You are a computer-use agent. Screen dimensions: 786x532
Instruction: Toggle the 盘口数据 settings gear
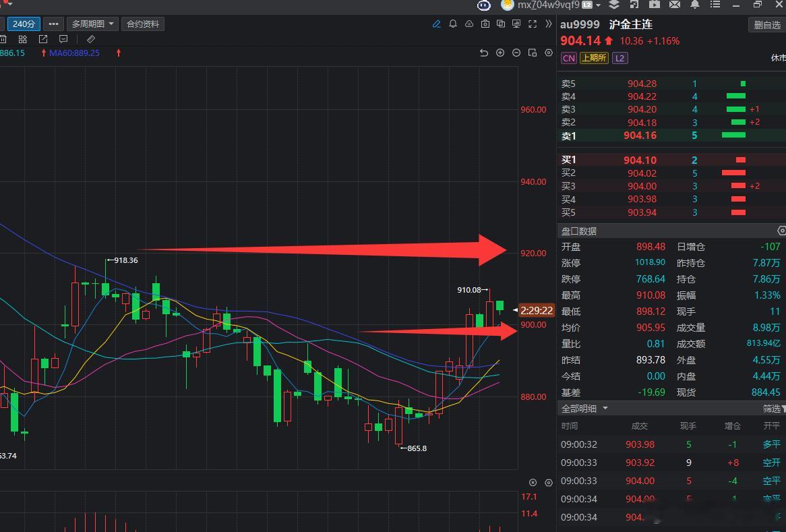(781, 231)
